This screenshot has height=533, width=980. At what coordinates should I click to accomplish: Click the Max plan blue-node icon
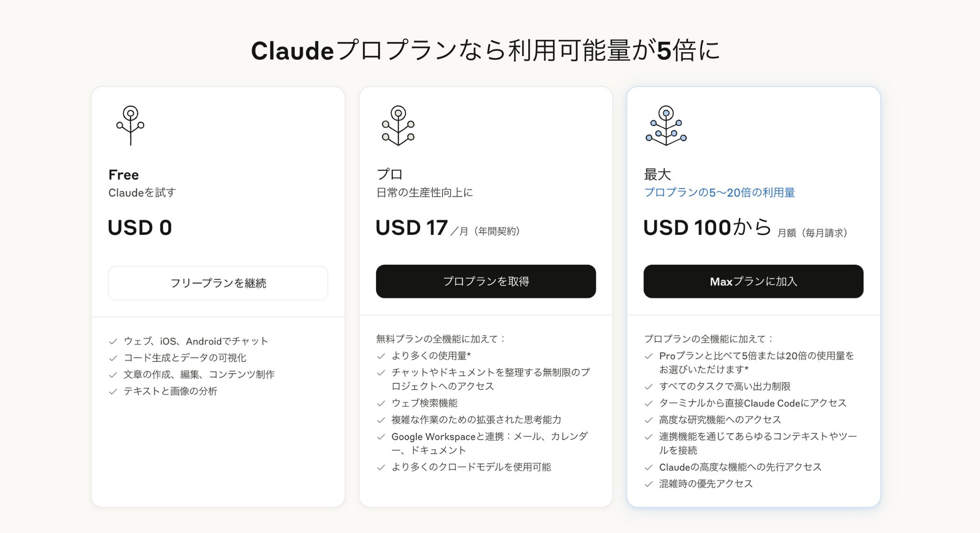[666, 125]
